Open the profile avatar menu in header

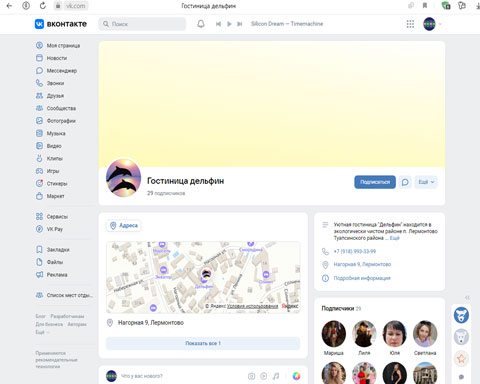click(x=432, y=24)
